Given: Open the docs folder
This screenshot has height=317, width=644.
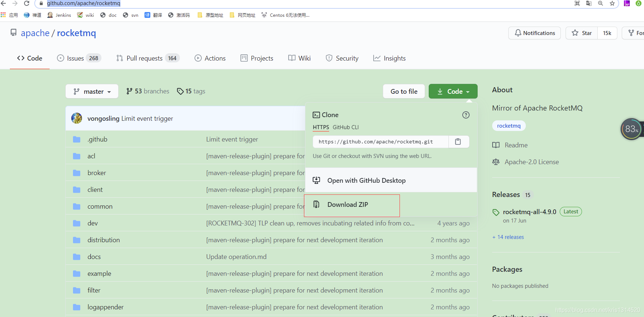Looking at the screenshot, I should (94, 257).
